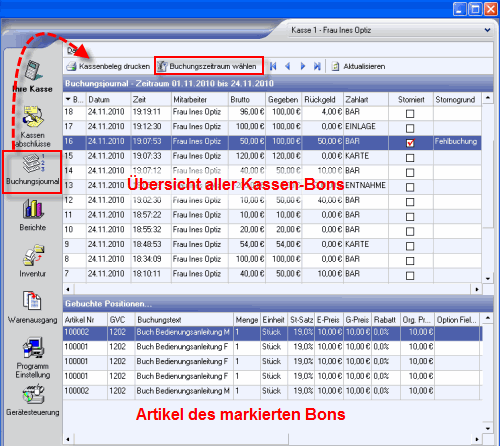Screen dimensions: 500x446
Task: Toggle Storniert checkbox for booking 13
Action: [410, 187]
